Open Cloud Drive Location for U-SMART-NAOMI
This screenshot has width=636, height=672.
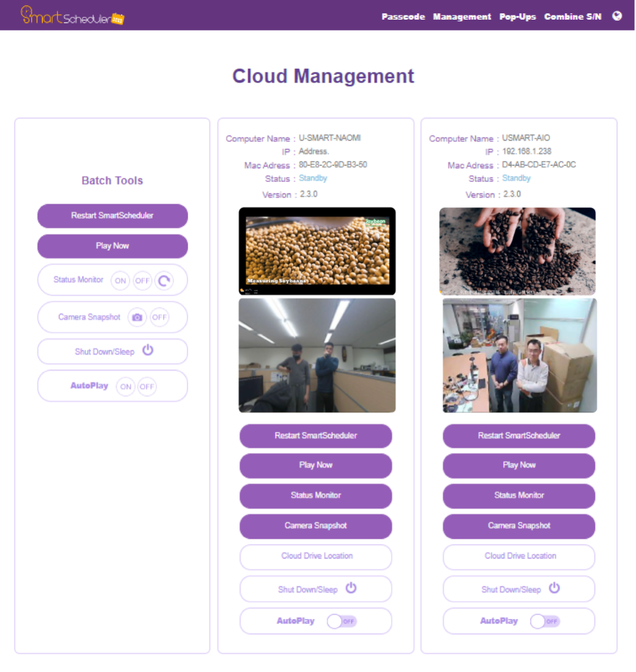pos(316,556)
